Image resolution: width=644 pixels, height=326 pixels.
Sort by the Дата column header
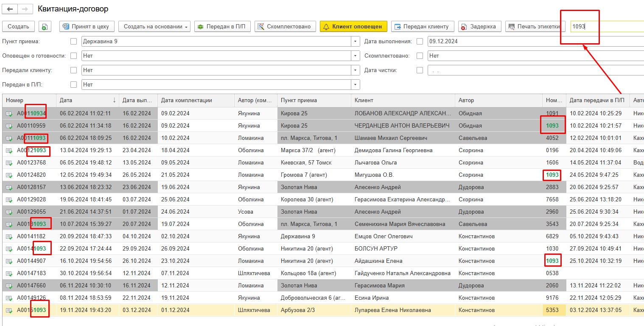click(87, 100)
